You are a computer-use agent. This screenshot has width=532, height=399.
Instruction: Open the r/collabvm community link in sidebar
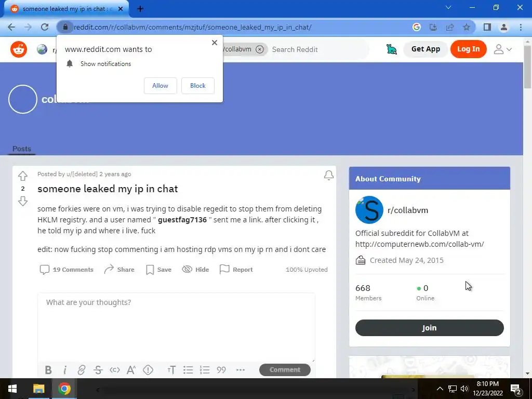pyautogui.click(x=407, y=210)
